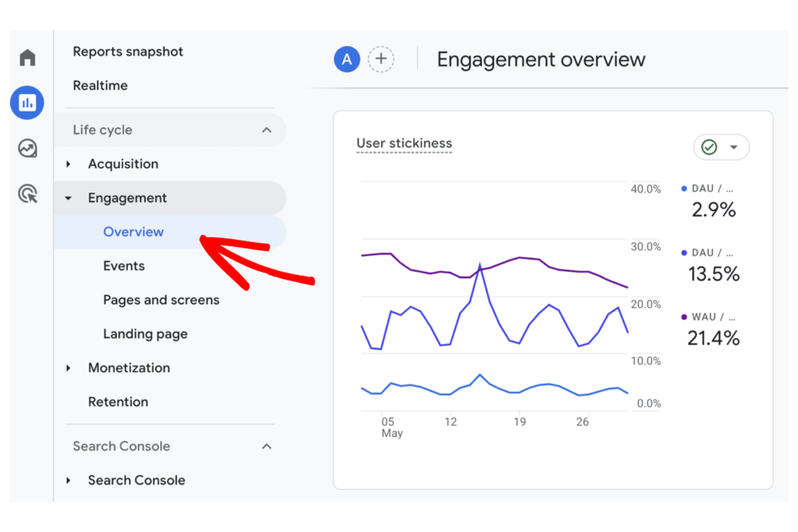
Task: Expand the Monetization reports
Action: [68, 368]
